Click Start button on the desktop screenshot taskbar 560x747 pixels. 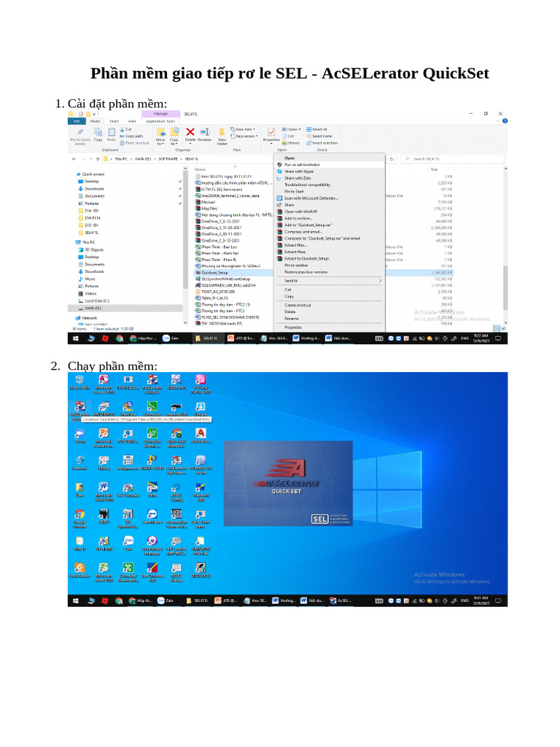pyautogui.click(x=76, y=601)
